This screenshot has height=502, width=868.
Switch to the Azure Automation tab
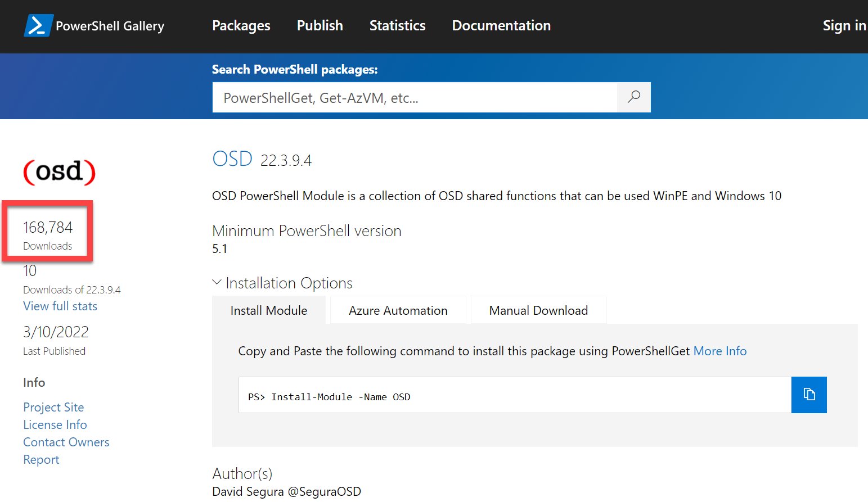(398, 310)
